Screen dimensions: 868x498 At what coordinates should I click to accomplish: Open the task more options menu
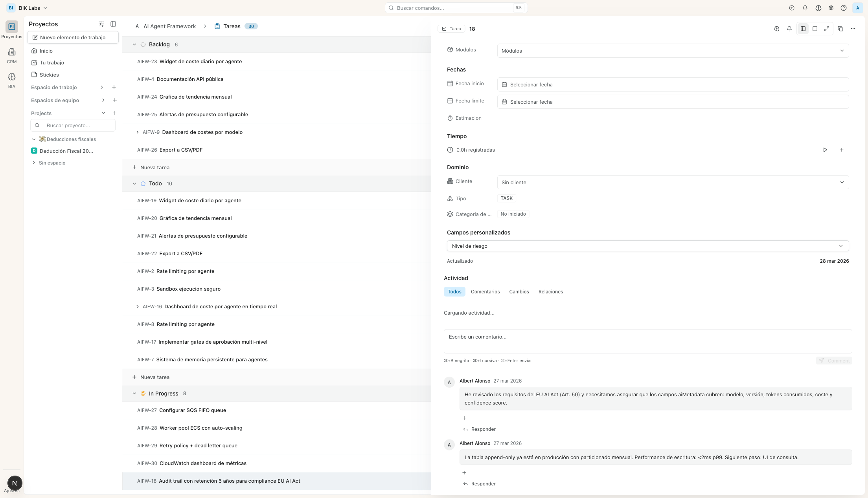tap(853, 29)
